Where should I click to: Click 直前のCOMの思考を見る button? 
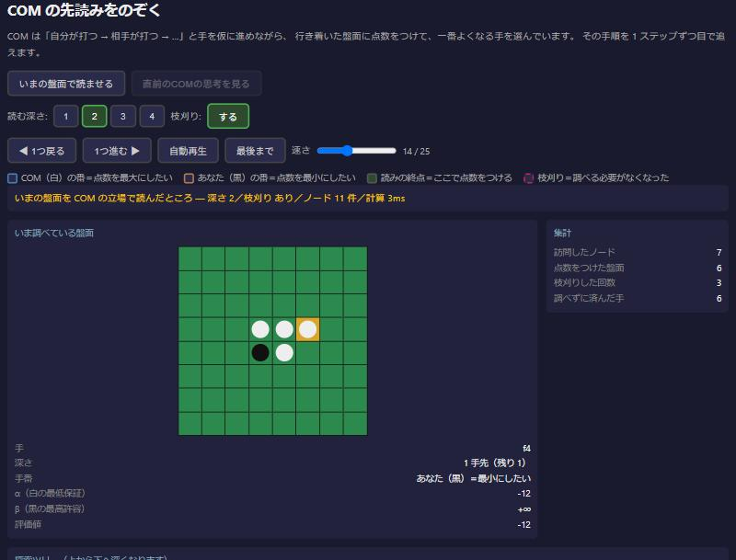pos(196,84)
